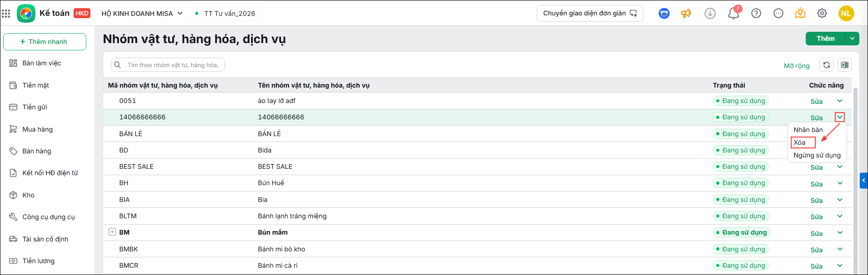Click the Mã nhóm column header
868x275 pixels.
163,85
